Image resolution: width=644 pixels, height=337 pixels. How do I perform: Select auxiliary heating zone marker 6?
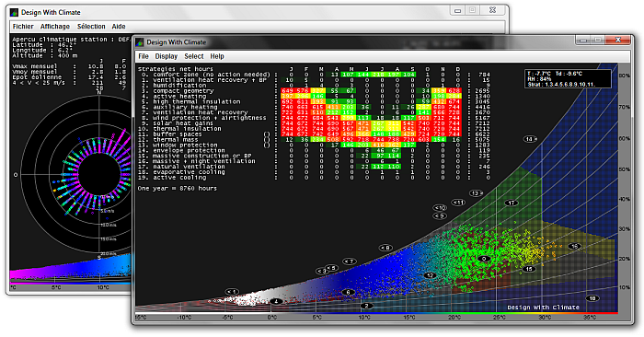(349, 292)
